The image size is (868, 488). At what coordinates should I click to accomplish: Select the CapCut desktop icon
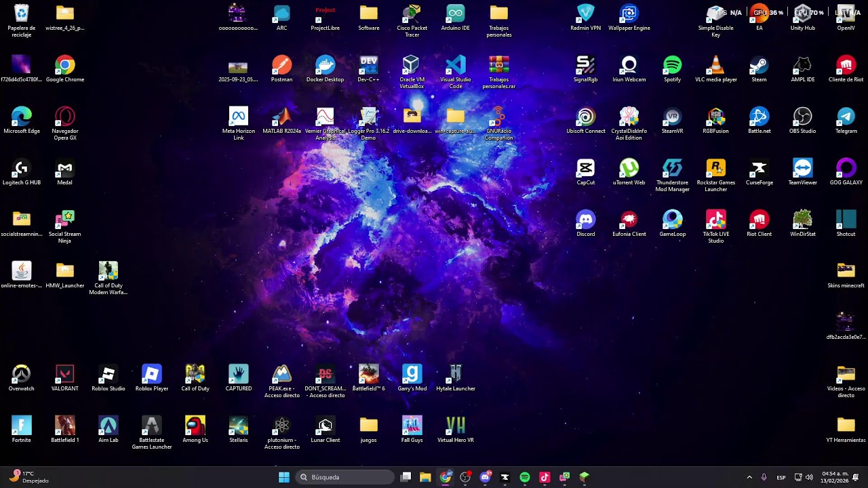coord(585,169)
